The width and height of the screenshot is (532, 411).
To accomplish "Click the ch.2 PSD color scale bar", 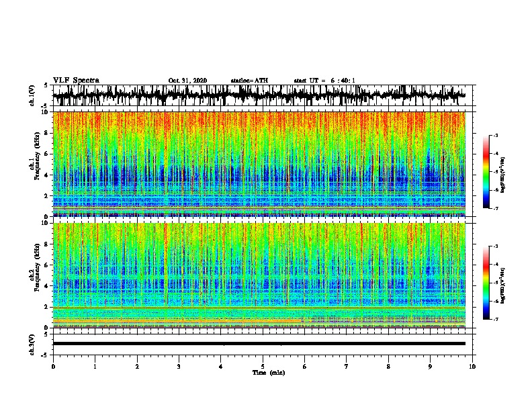I will pos(486,283).
